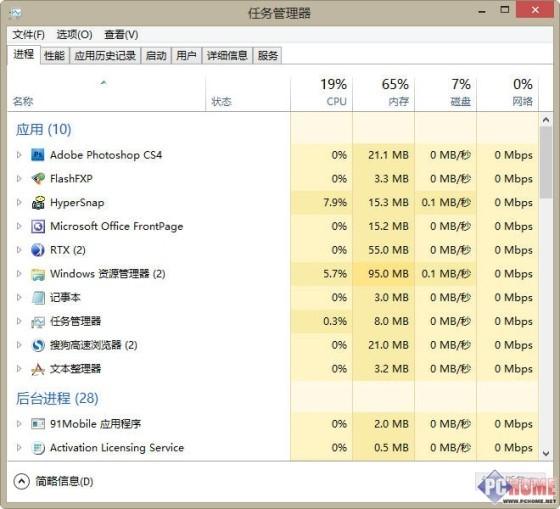The image size is (560, 509).
Task: Expand the Microsoft Office FrontPage entry
Action: (19, 226)
